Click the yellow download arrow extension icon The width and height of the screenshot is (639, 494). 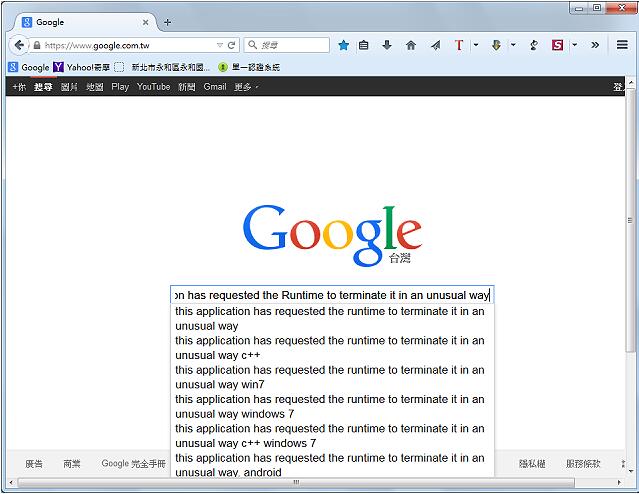(x=496, y=45)
